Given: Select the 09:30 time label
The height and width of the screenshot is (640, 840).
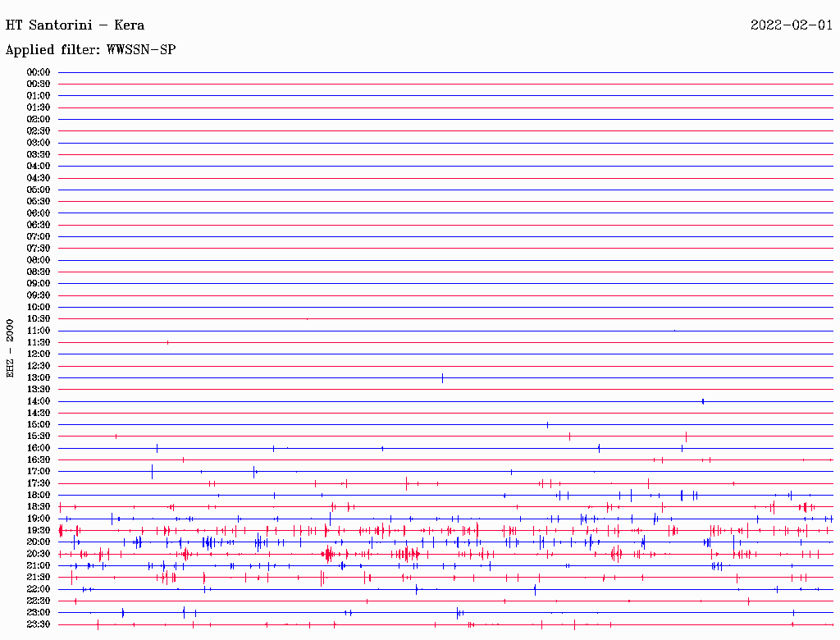Looking at the screenshot, I should coord(39,295).
